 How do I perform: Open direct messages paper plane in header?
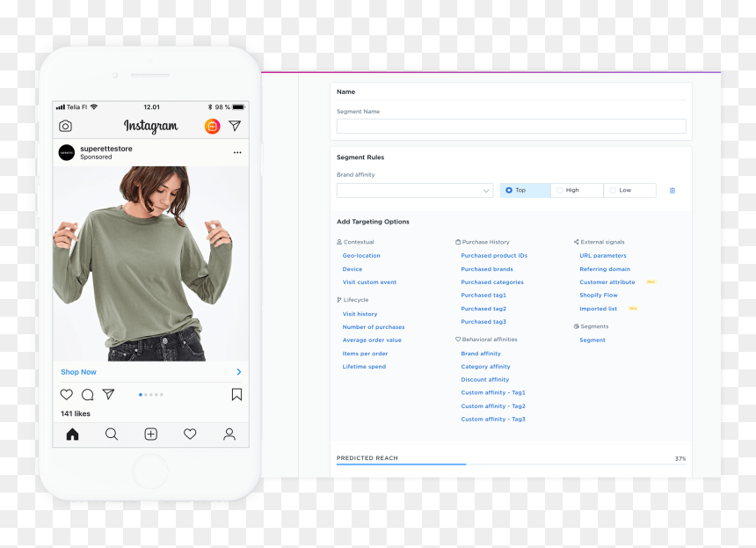[235, 126]
